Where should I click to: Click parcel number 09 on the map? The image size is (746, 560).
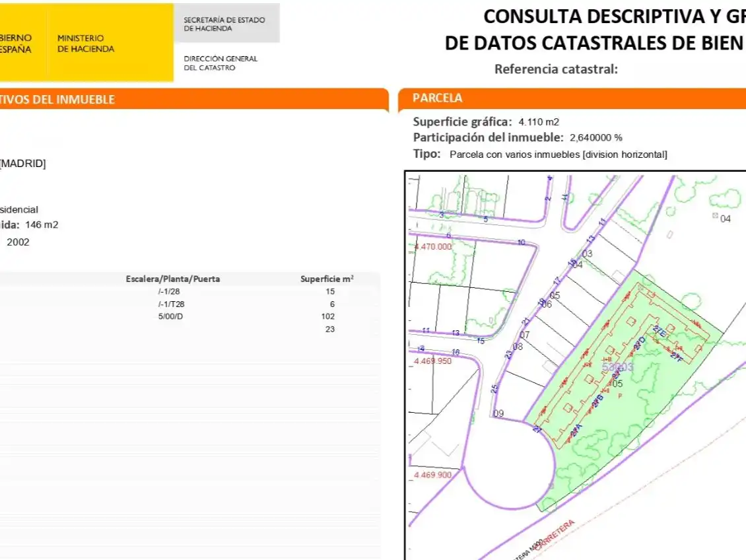pyautogui.click(x=498, y=413)
